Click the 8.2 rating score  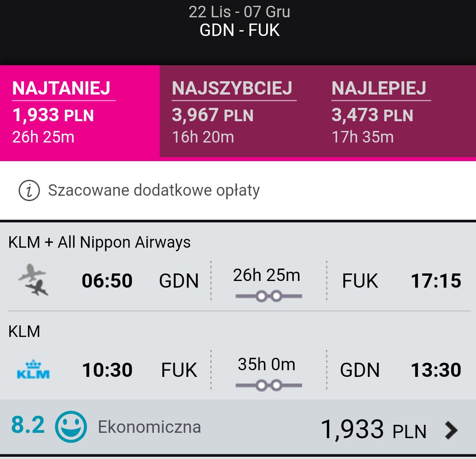pyautogui.click(x=28, y=425)
